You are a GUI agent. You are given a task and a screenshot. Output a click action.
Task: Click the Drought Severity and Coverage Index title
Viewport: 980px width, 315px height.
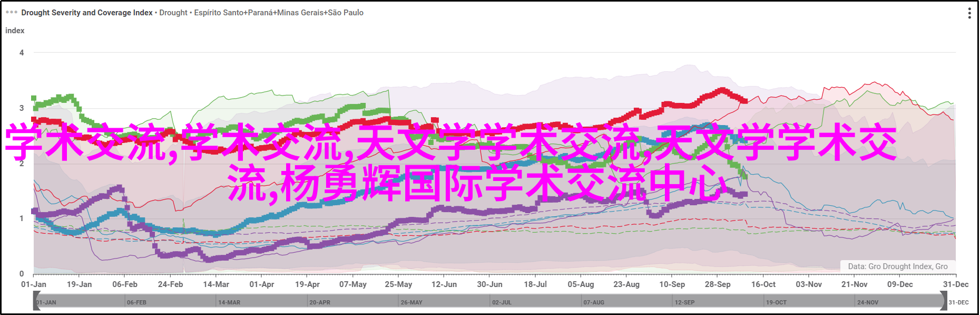click(87, 13)
